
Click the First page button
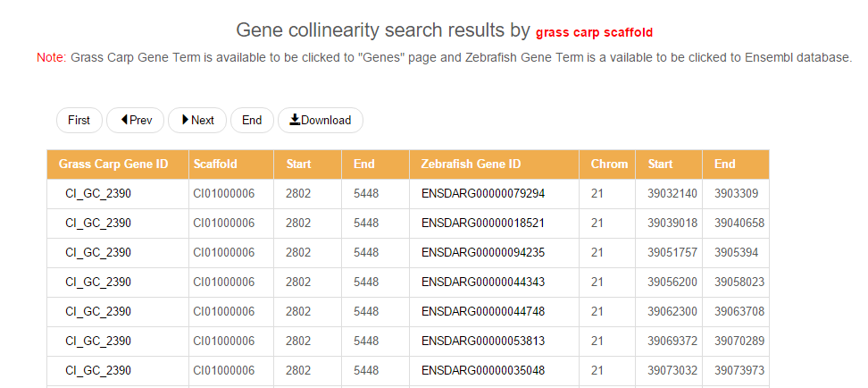79,120
